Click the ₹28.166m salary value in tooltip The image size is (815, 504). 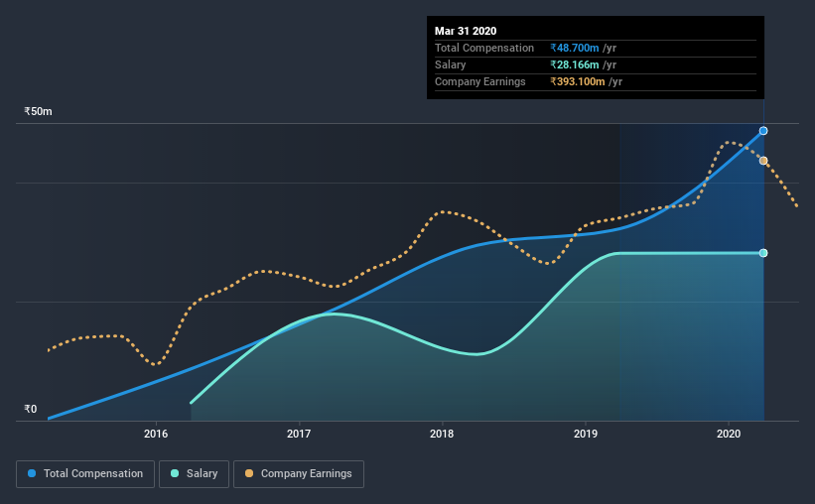point(575,64)
